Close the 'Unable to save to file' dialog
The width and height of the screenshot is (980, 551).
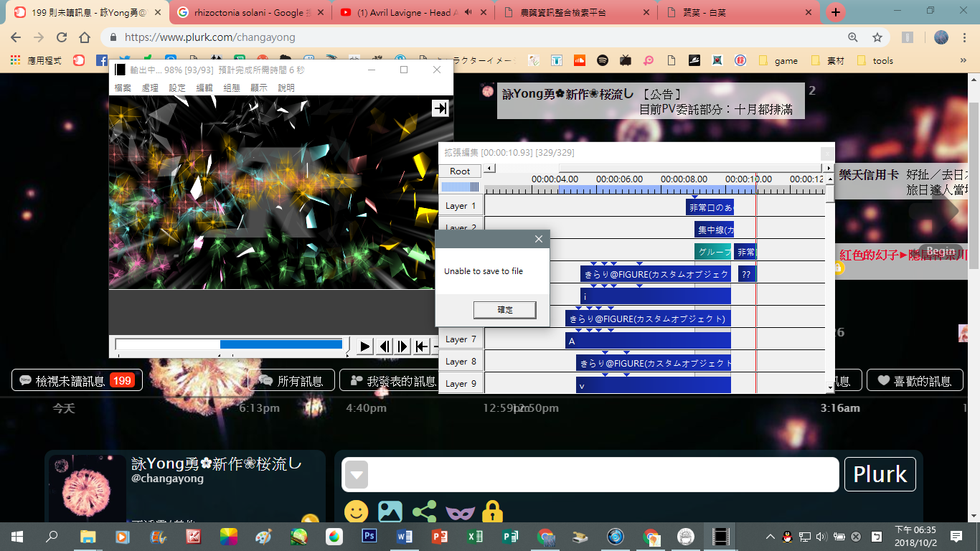pos(539,239)
